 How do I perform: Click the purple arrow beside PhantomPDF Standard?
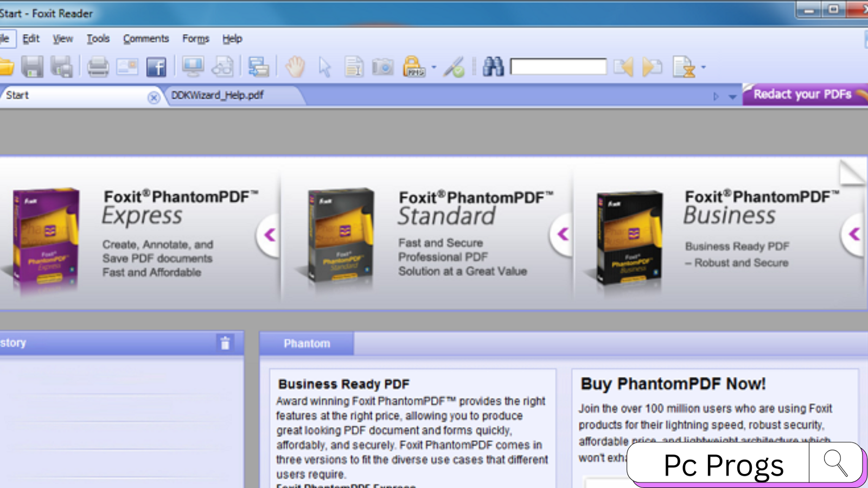[x=562, y=235]
